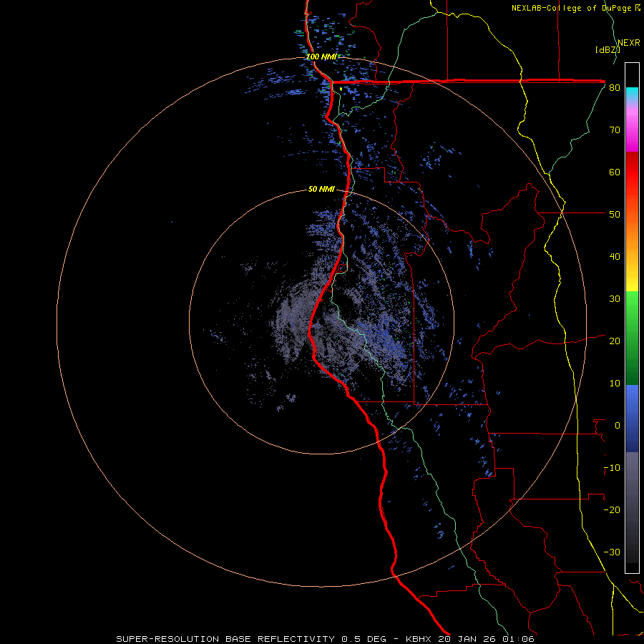Click the [dBZ] unit label

click(x=608, y=50)
